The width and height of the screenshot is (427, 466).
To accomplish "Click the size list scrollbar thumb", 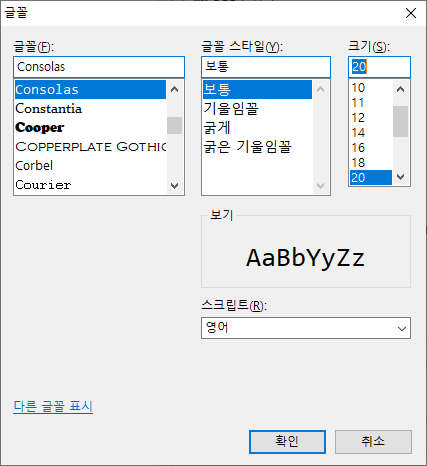I will click(x=401, y=121).
